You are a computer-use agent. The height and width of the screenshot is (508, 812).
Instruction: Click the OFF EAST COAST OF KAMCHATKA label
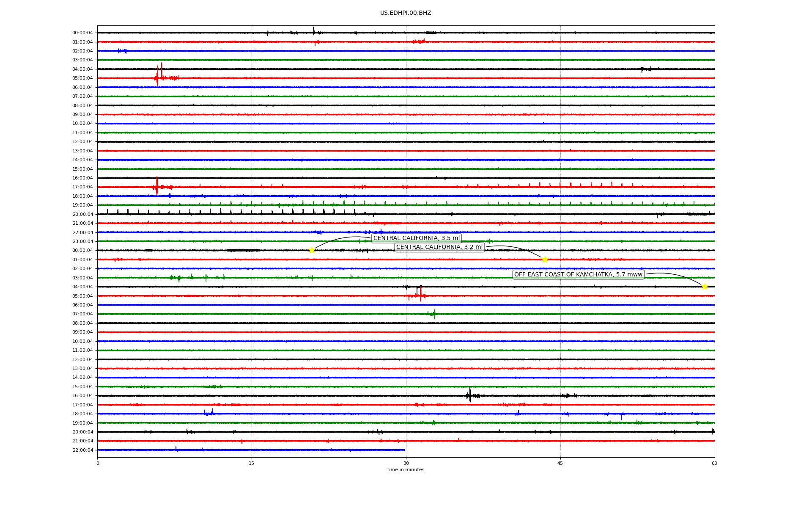578,275
